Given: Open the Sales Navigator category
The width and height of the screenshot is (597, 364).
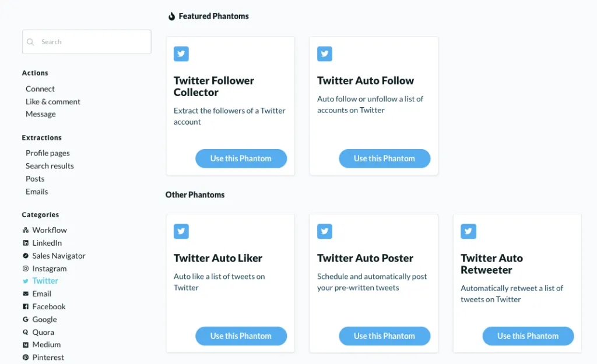Looking at the screenshot, I should [x=59, y=256].
